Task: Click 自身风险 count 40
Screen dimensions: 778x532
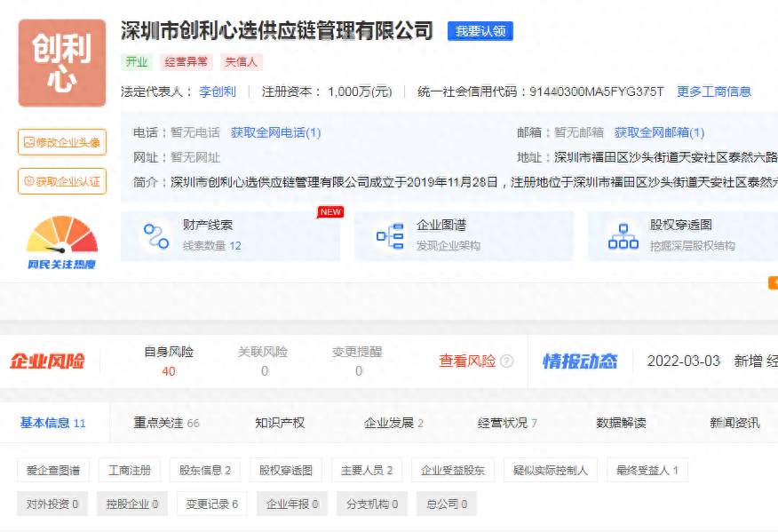Action: 169,371
